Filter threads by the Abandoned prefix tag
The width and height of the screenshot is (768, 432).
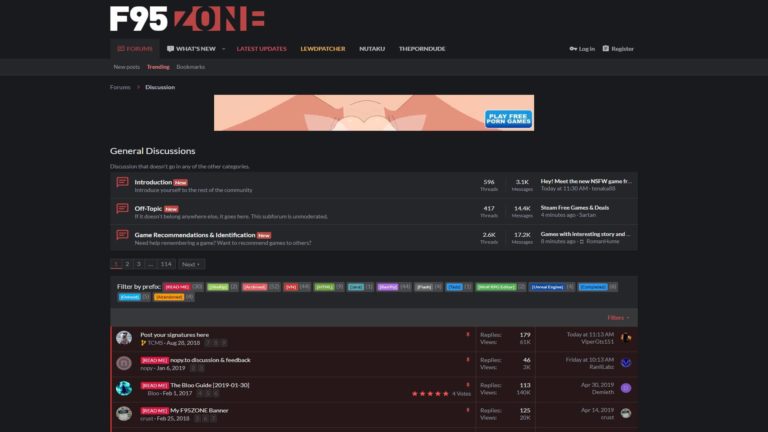169,297
